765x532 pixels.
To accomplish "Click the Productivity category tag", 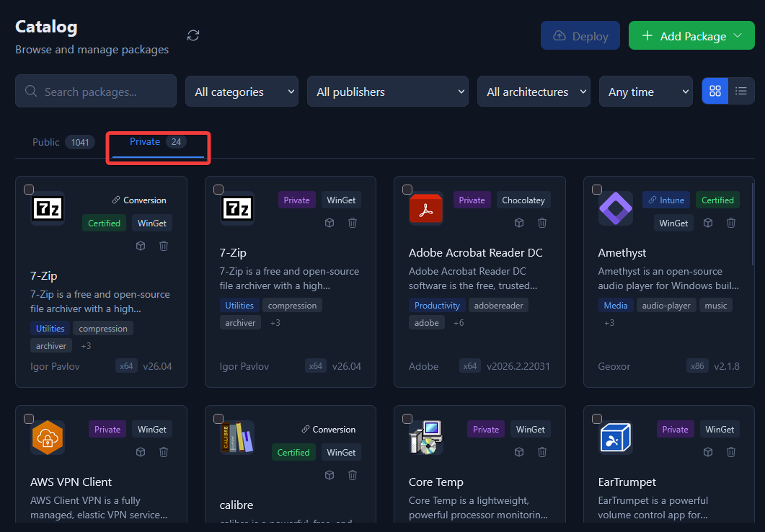I will click(437, 305).
